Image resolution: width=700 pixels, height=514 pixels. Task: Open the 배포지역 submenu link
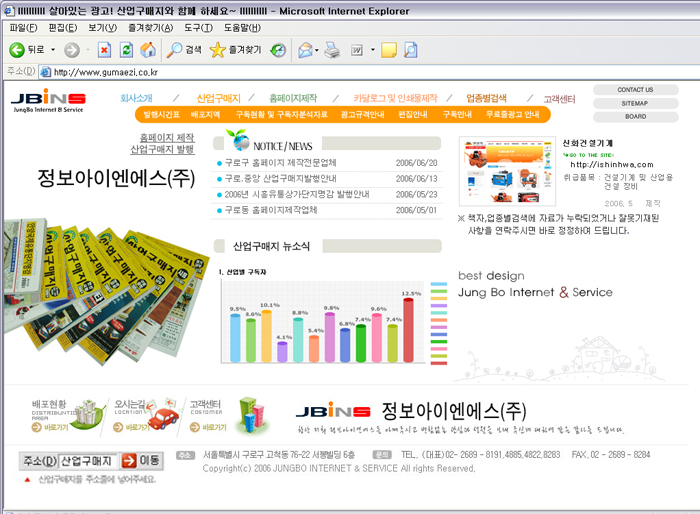pos(205,114)
